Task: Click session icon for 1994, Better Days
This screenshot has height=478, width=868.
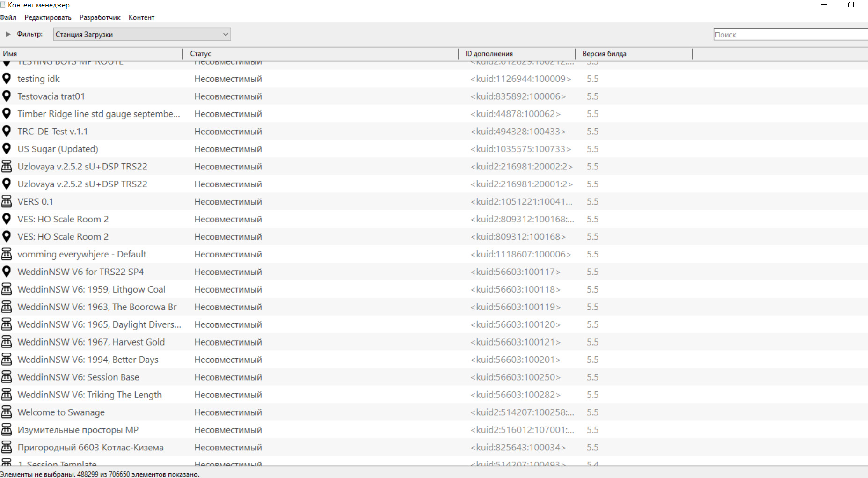Action: 7,360
